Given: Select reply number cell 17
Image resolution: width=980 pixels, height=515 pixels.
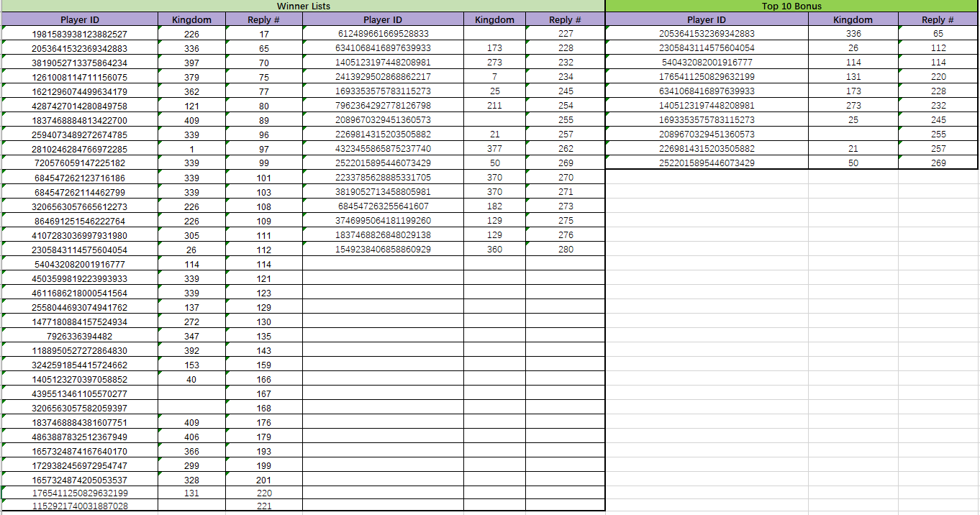Looking at the screenshot, I should click(x=264, y=35).
